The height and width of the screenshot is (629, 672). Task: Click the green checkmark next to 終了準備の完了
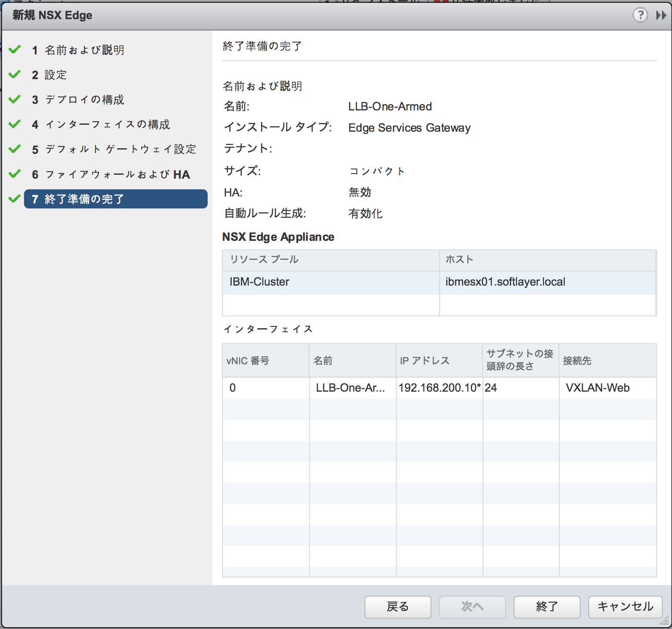(14, 199)
